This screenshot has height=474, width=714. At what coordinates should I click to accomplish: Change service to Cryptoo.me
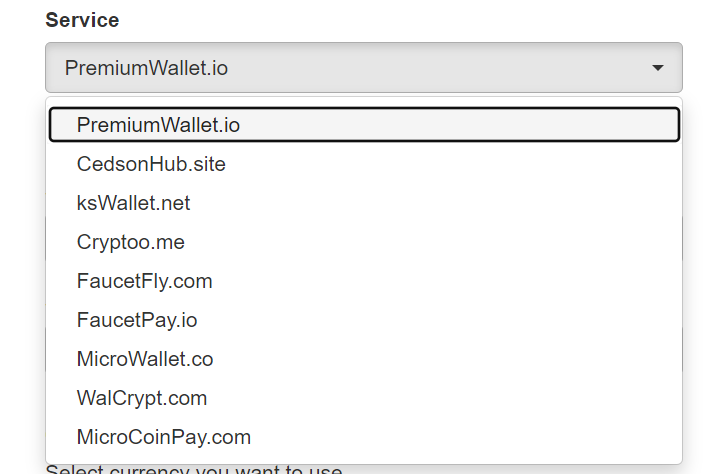coord(130,242)
